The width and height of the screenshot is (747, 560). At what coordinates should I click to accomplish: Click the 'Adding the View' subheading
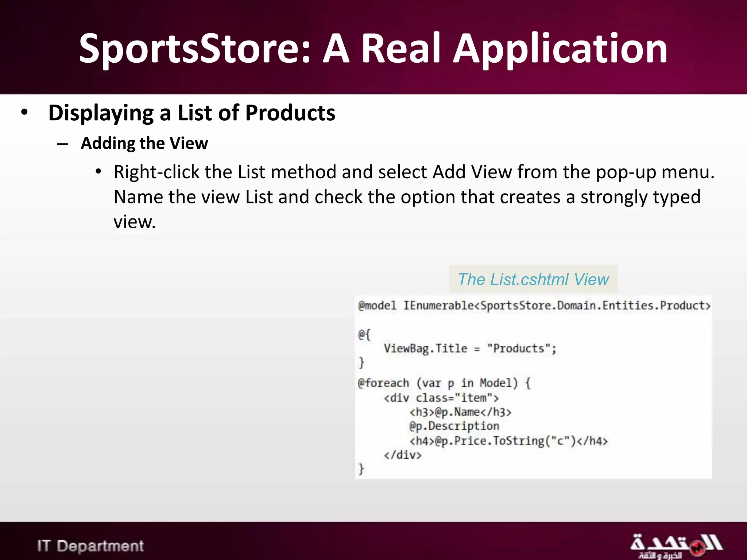(x=144, y=143)
